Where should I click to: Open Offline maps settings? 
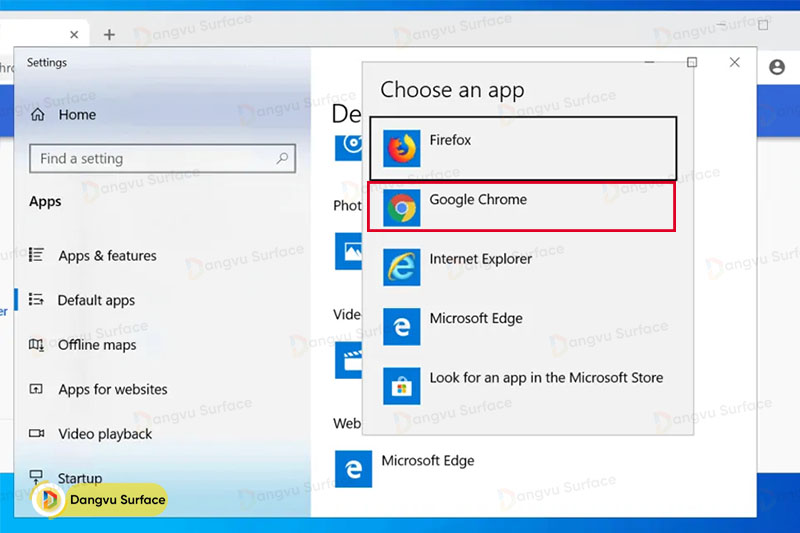[x=96, y=345]
